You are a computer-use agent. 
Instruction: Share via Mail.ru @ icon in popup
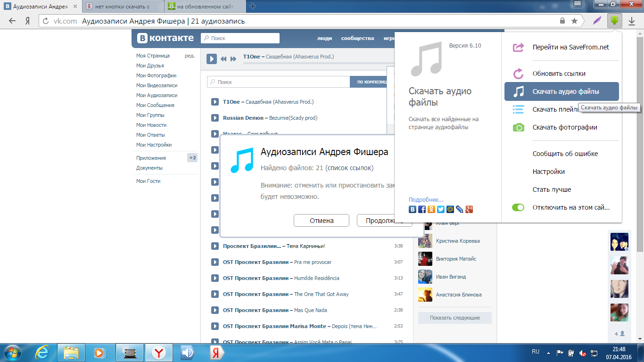(450, 209)
